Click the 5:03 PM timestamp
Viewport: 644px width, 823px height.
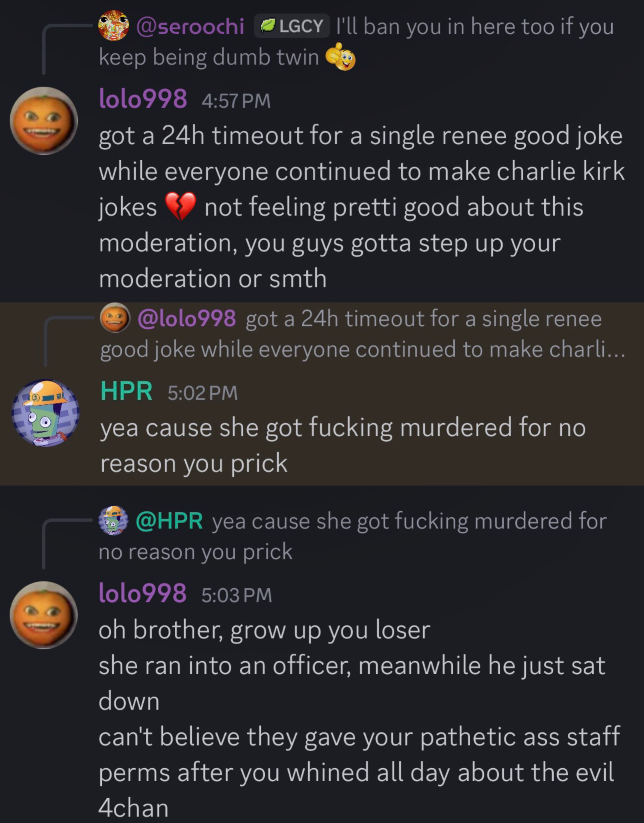(236, 595)
